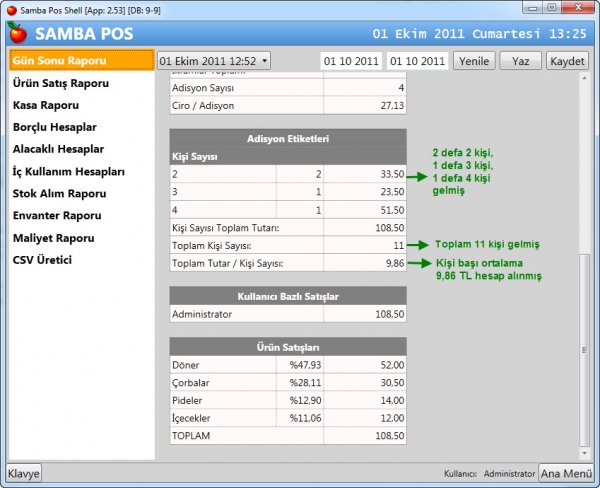
Task: Open Borçlu Hesaplar report
Action: tap(55, 127)
